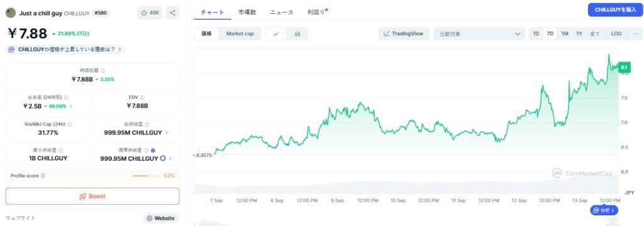
Task: Click the 12 Sep date on timeline axis
Action: click(519, 200)
